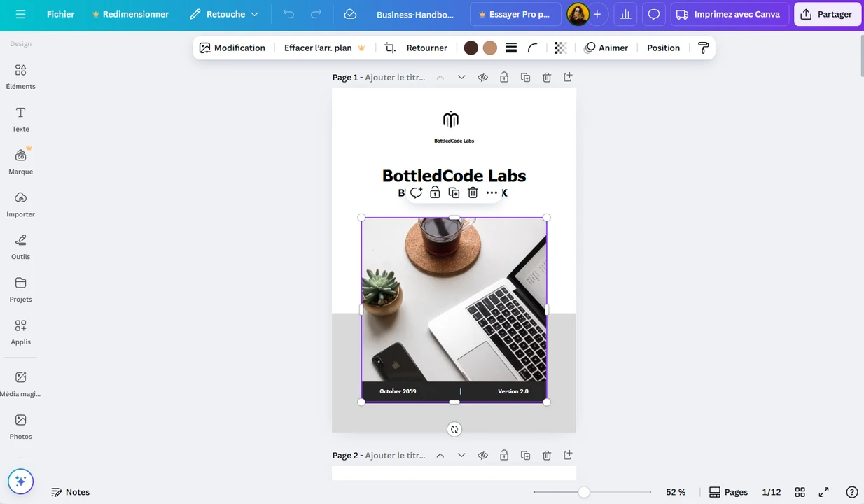The image size is (864, 504).
Task: Launch the Canva assistant sparkle button
Action: pyautogui.click(x=20, y=482)
